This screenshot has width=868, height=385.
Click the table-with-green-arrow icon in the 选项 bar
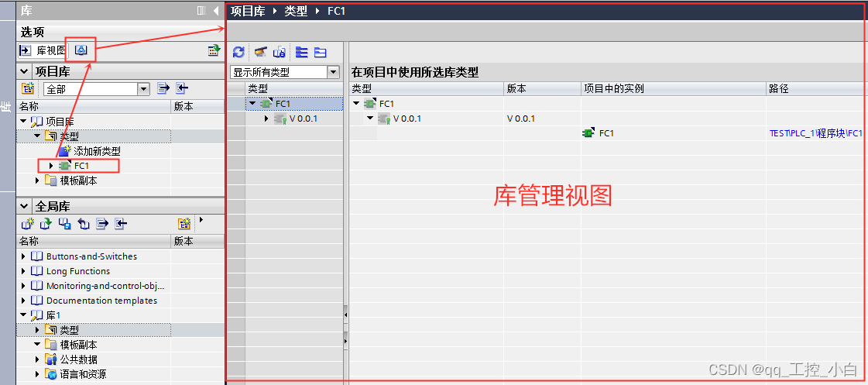point(214,51)
